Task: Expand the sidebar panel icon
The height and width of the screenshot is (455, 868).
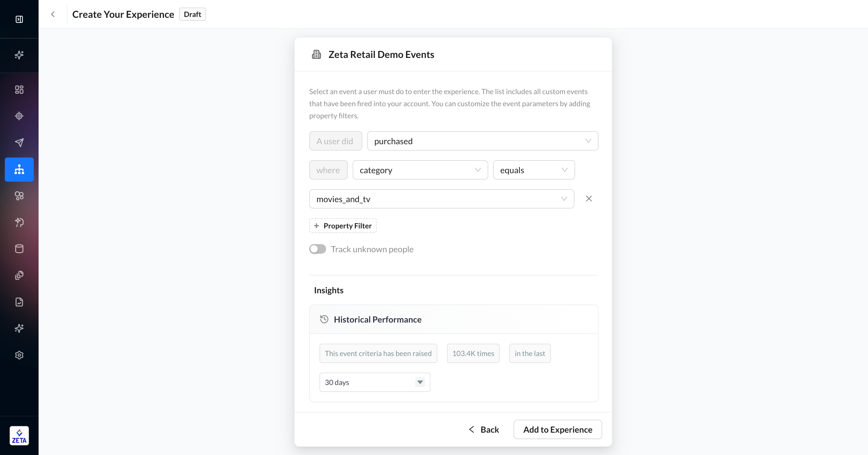Action: tap(19, 19)
